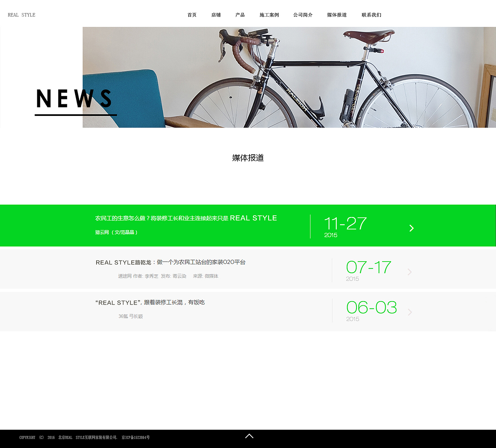Open the 店铺 menu item

(x=216, y=15)
